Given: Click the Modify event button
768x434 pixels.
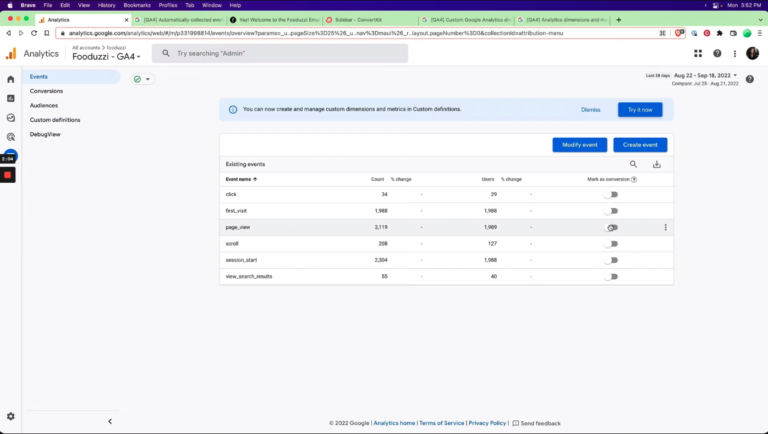Looking at the screenshot, I should [579, 145].
